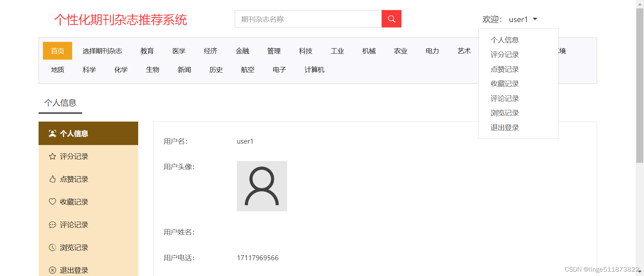Select the 管理 category

point(274,51)
